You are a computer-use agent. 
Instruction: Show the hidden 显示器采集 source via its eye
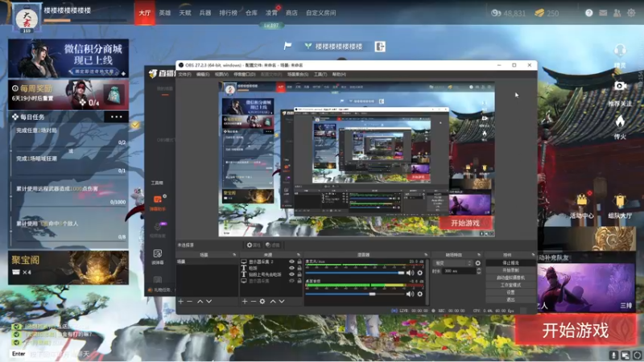[x=291, y=281]
